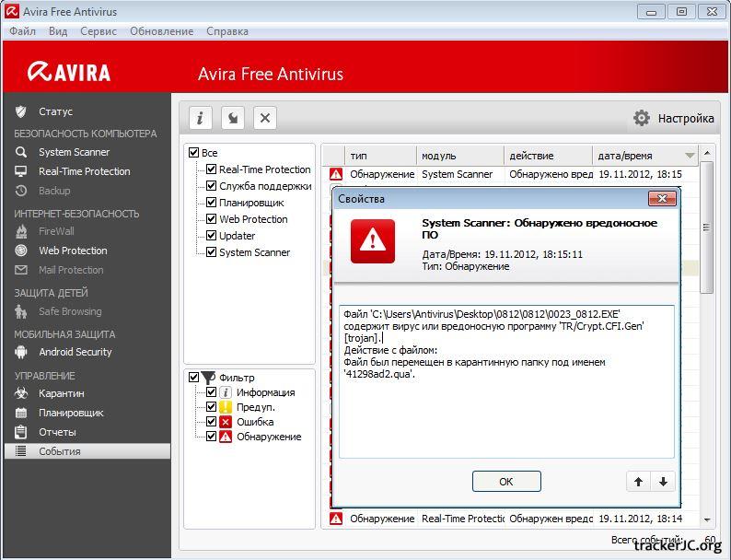Open the Сервис menu
The width and height of the screenshot is (731, 560).
99,31
